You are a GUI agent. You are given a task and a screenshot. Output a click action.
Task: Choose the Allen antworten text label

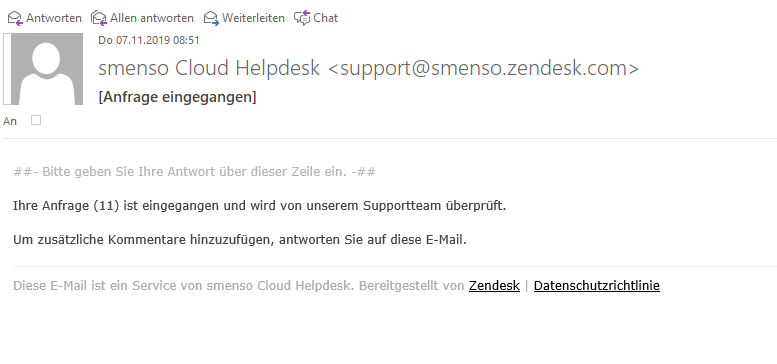click(152, 18)
